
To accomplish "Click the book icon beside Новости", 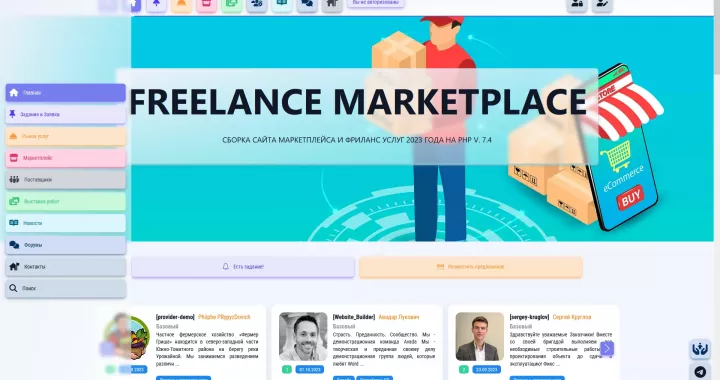I will (14, 223).
